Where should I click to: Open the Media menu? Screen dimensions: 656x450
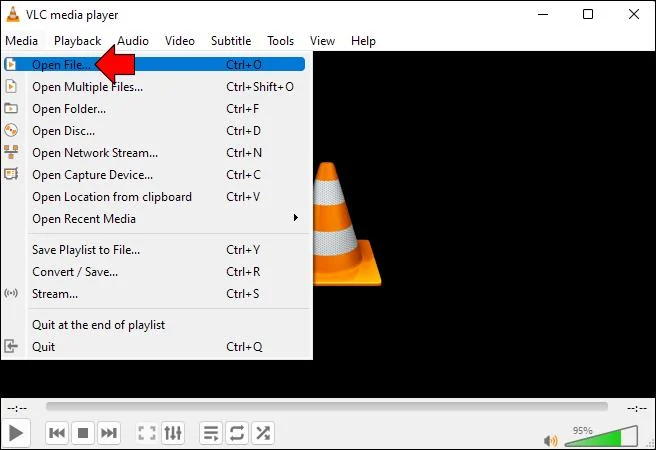pyautogui.click(x=21, y=41)
